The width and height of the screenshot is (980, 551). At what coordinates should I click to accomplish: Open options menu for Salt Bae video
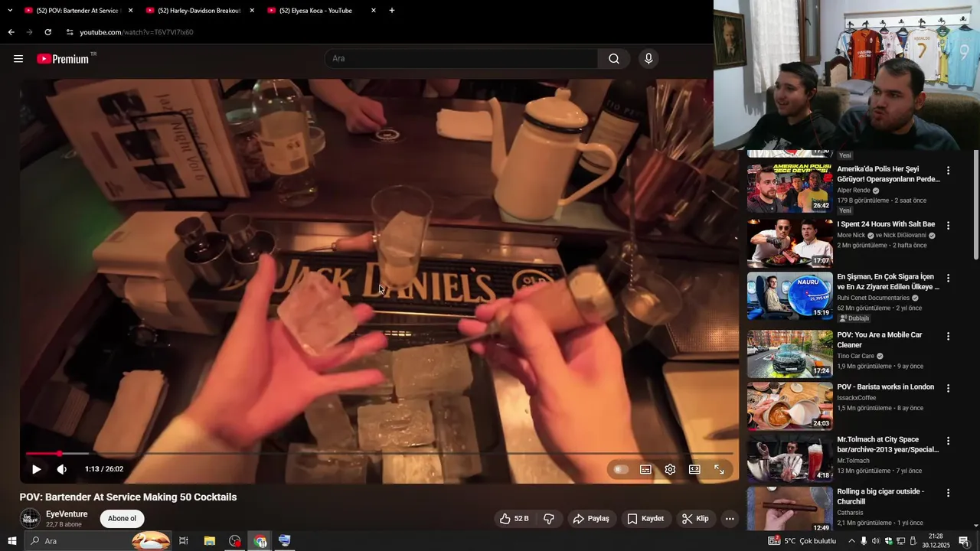coord(948,226)
